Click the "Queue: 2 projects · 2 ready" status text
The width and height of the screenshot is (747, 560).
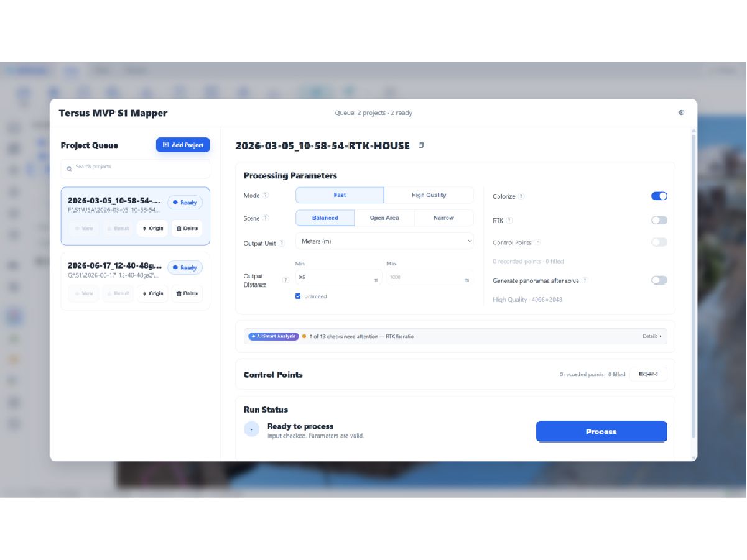pos(373,113)
